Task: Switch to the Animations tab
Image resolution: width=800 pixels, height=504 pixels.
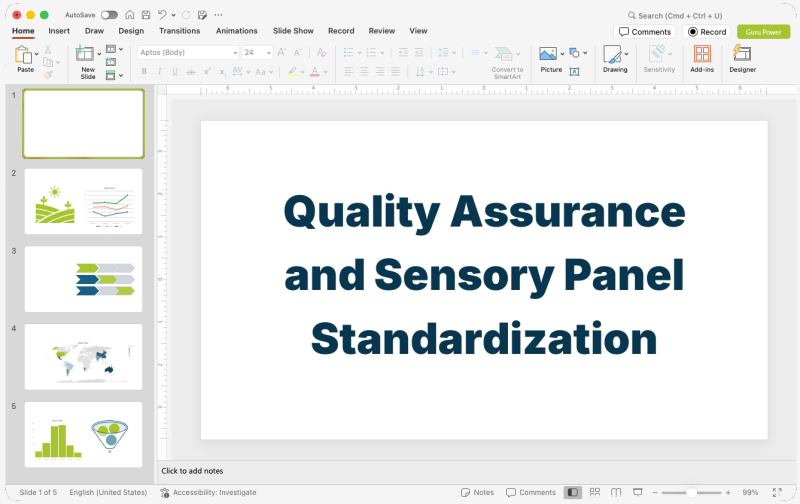Action: pyautogui.click(x=237, y=31)
